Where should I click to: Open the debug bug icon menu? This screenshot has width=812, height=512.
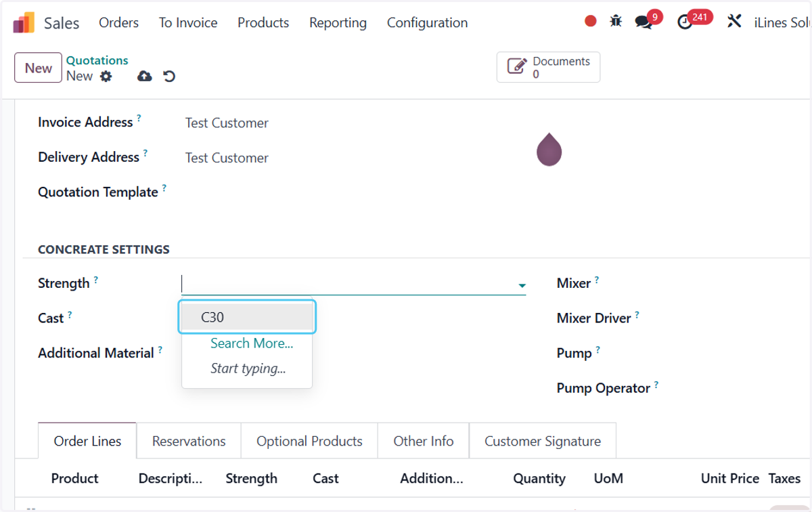tap(616, 22)
